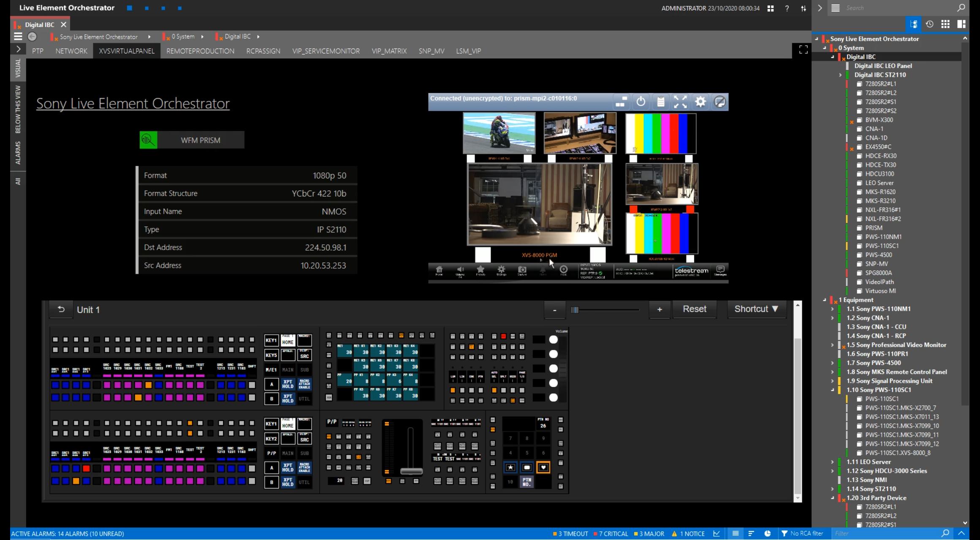The width and height of the screenshot is (980, 540).
Task: Collapse the Digital IBC tree node
Action: click(833, 57)
